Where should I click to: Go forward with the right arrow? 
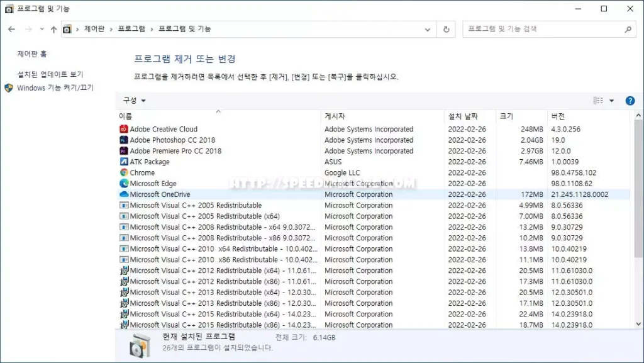[28, 29]
